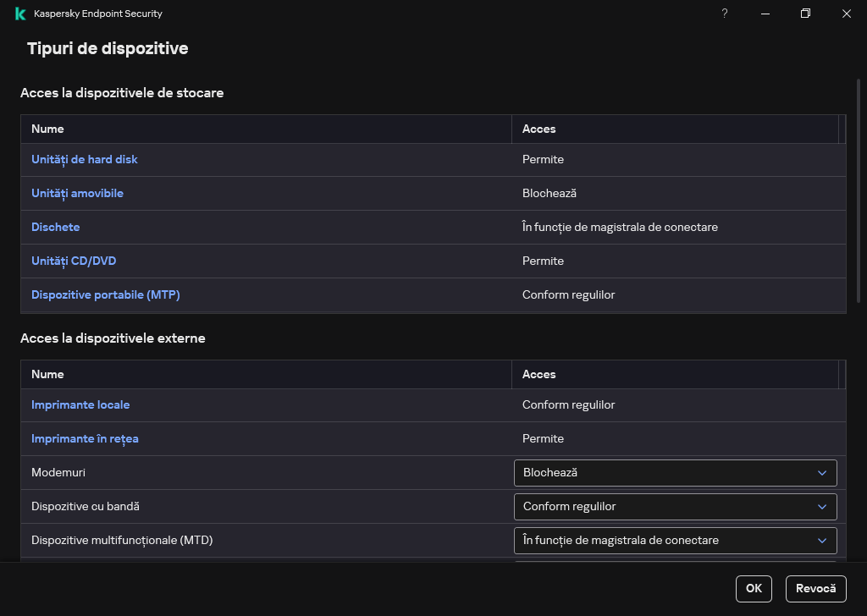Confirm changes with the OK button
The width and height of the screenshot is (867, 616).
753,588
